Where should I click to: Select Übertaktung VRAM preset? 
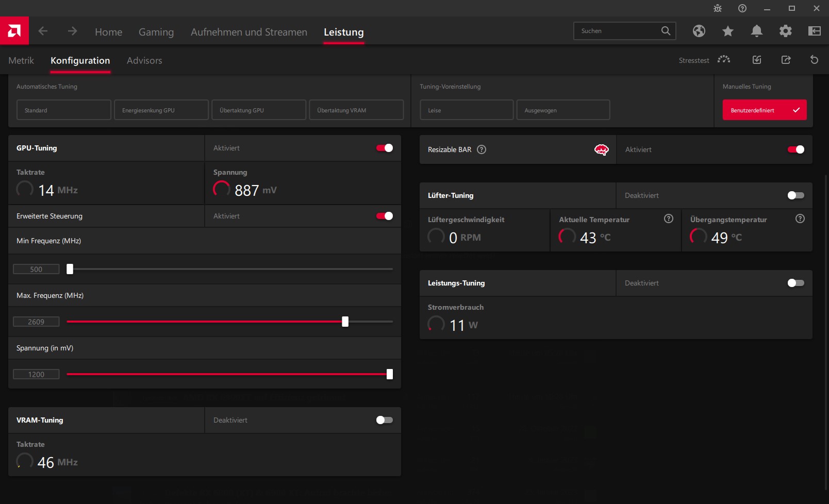[x=356, y=110]
